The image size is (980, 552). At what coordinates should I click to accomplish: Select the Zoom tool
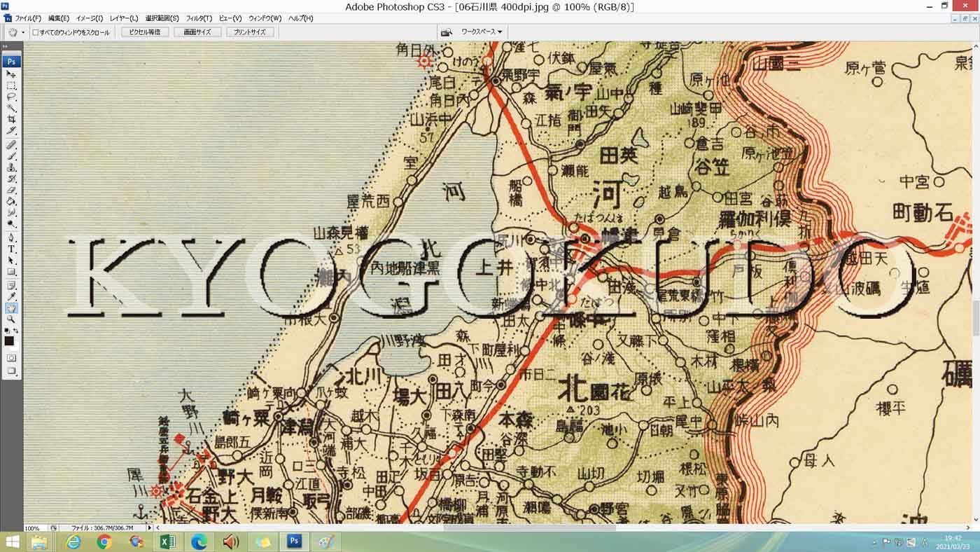pos(11,319)
